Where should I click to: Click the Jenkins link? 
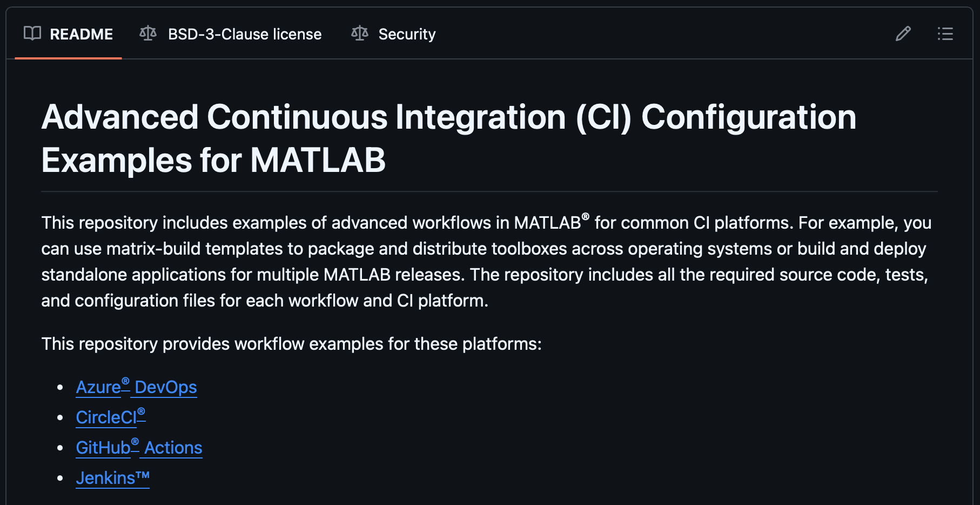(112, 478)
